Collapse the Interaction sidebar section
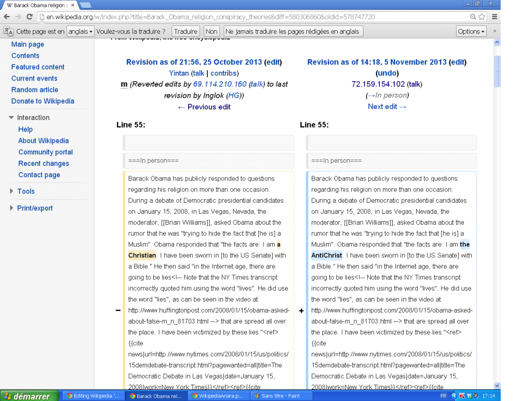This screenshot has width=532, height=401. [11, 118]
